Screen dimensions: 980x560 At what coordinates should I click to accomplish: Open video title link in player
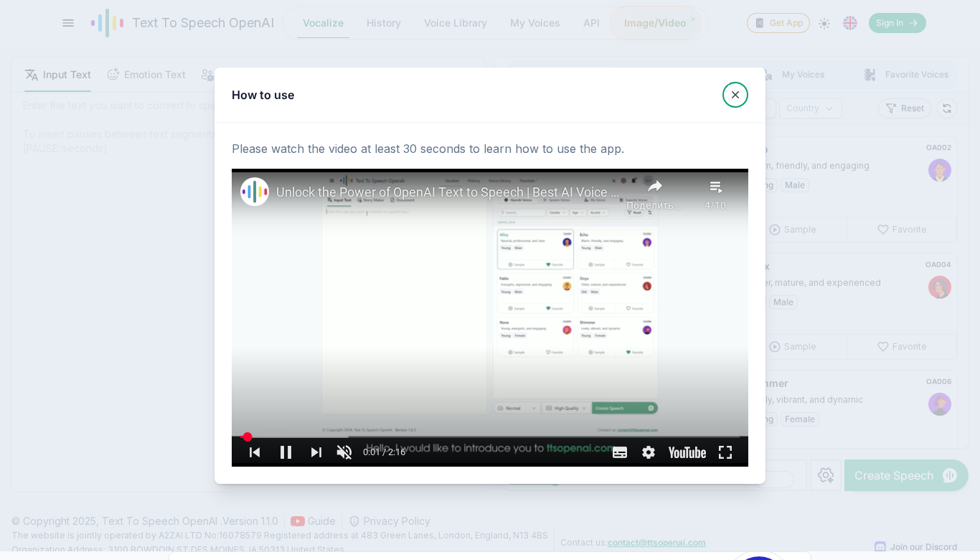448,192
